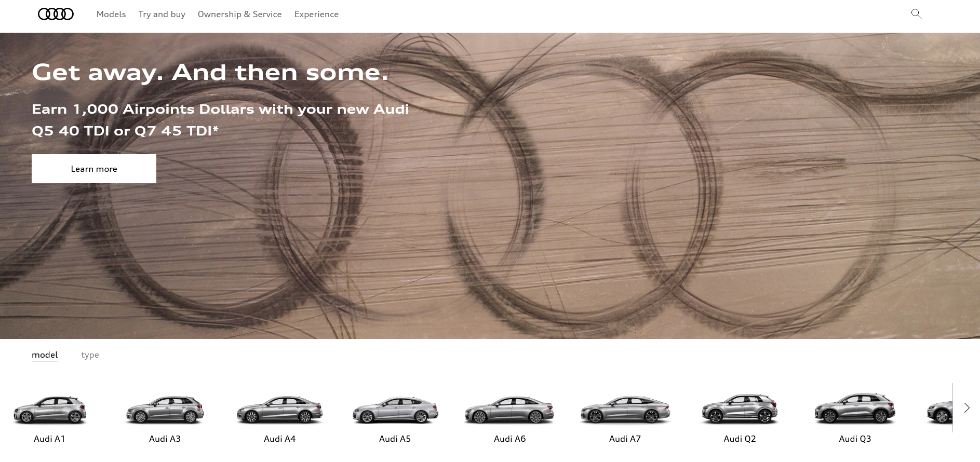
Task: Select the Audi A3 car image
Action: coord(165,410)
